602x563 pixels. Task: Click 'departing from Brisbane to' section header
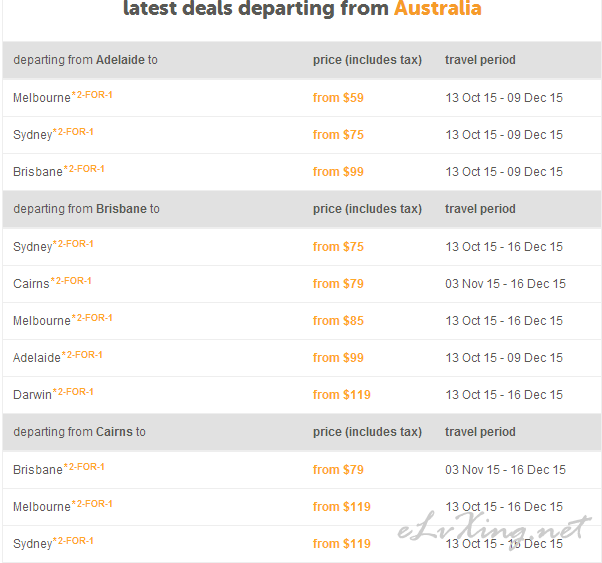click(86, 209)
